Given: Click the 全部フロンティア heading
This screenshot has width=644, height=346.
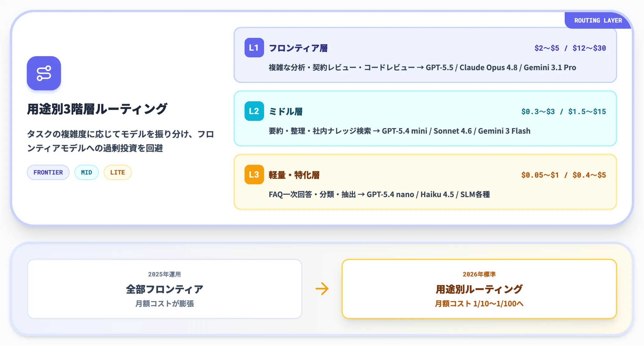Looking at the screenshot, I should (x=165, y=289).
